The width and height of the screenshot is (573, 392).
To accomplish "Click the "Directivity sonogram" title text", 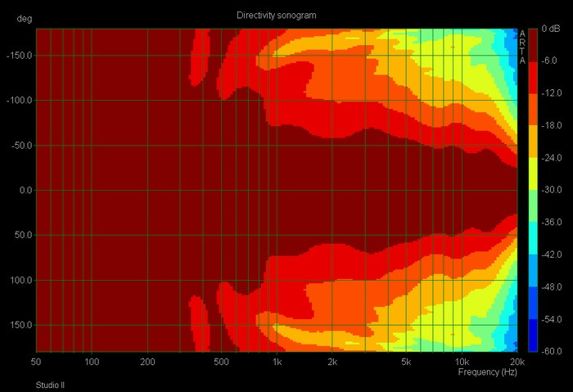I will click(x=277, y=16).
